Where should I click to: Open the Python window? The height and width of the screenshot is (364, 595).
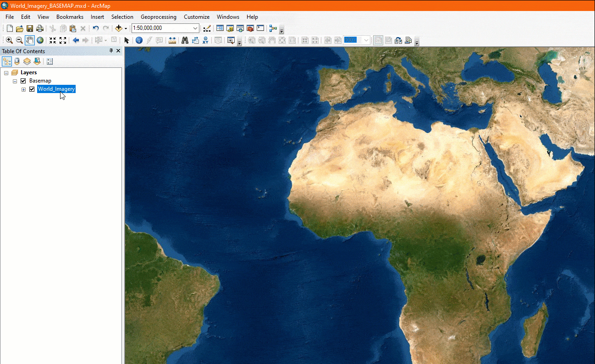260,28
